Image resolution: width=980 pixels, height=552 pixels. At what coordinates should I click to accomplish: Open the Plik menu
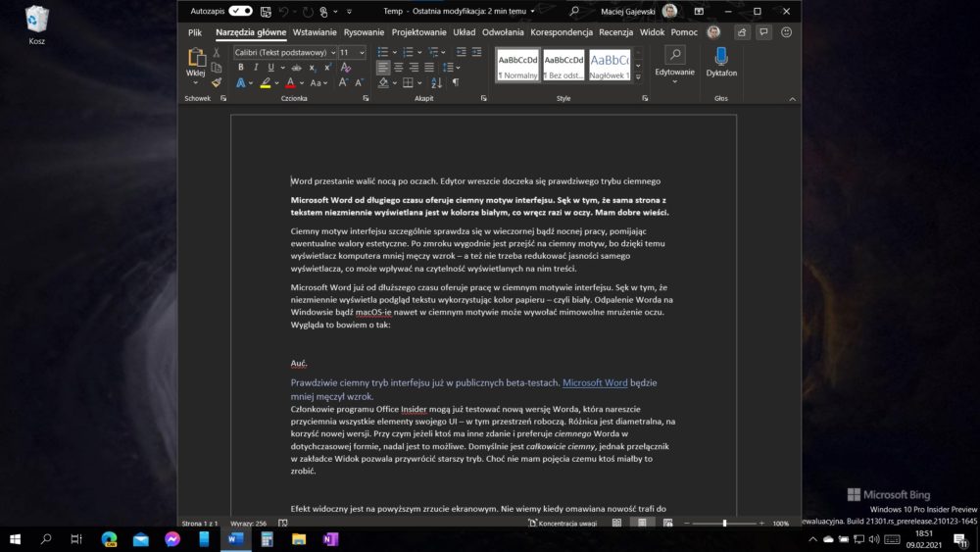coord(195,32)
